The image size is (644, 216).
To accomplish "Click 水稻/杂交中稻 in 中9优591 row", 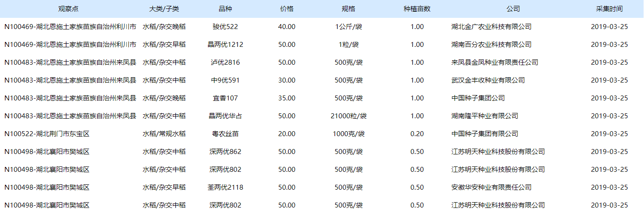I will (x=164, y=80).
